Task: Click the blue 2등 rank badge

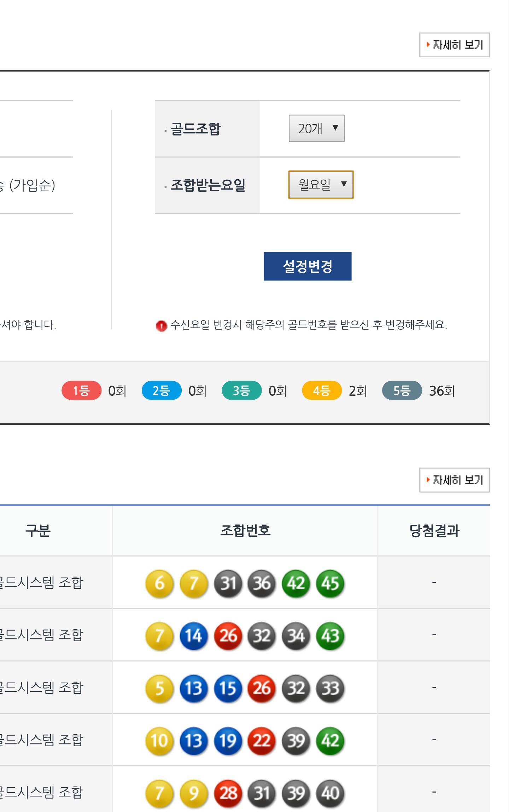Action: pyautogui.click(x=162, y=390)
